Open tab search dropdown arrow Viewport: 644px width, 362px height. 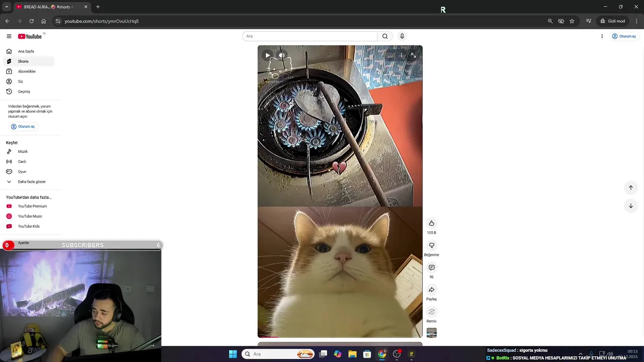pos(7,7)
